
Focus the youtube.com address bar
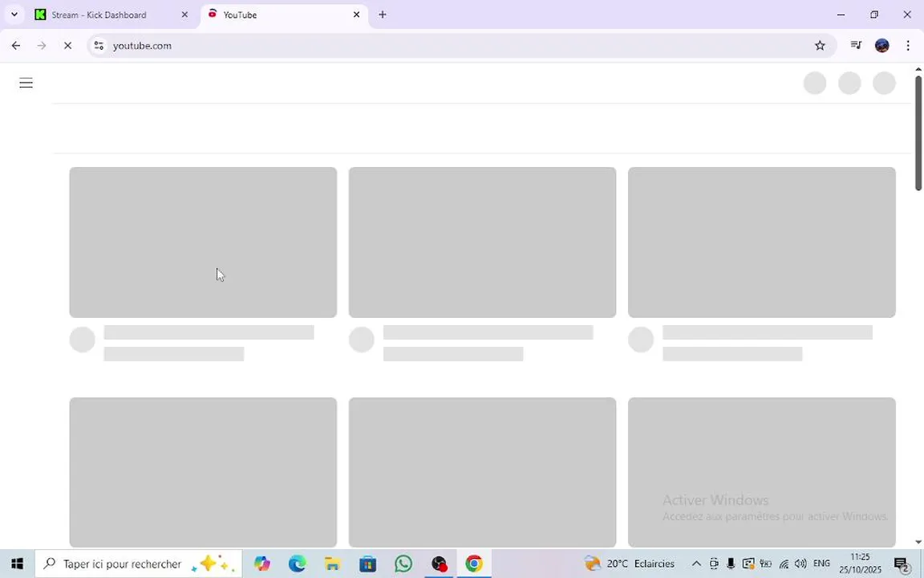(x=460, y=46)
